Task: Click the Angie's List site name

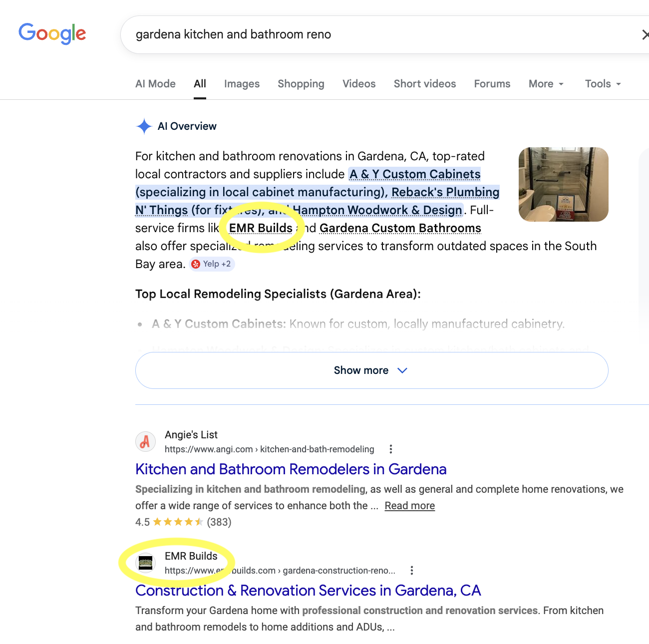Action: 191,435
